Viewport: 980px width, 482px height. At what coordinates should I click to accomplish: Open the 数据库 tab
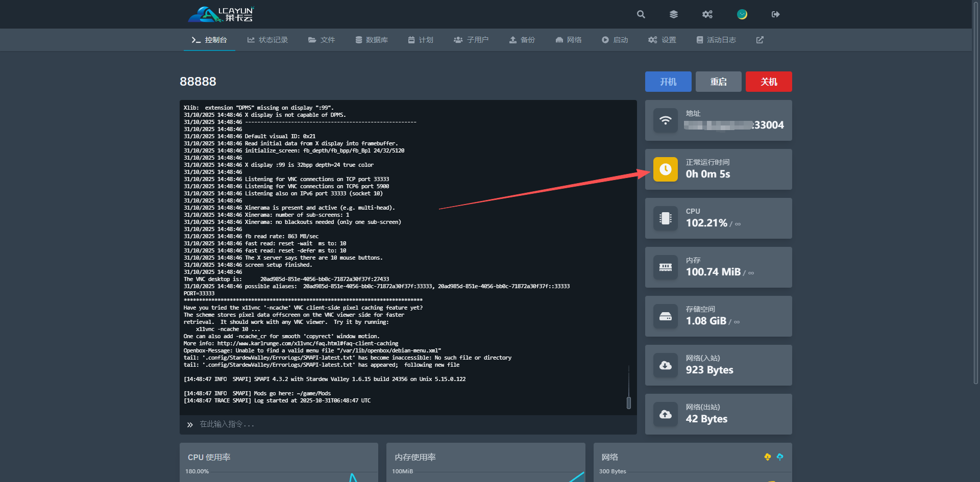(x=372, y=40)
